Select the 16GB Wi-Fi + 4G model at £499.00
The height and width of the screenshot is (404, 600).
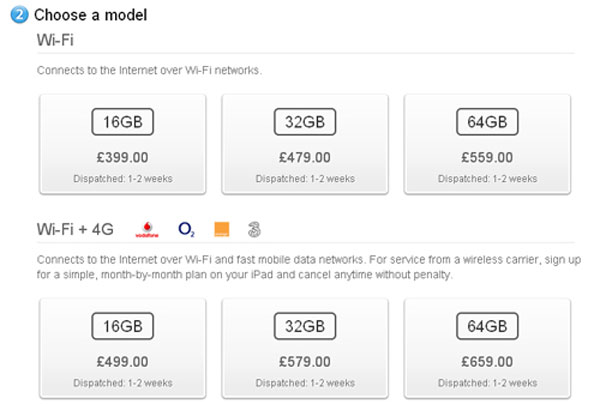[x=122, y=347]
